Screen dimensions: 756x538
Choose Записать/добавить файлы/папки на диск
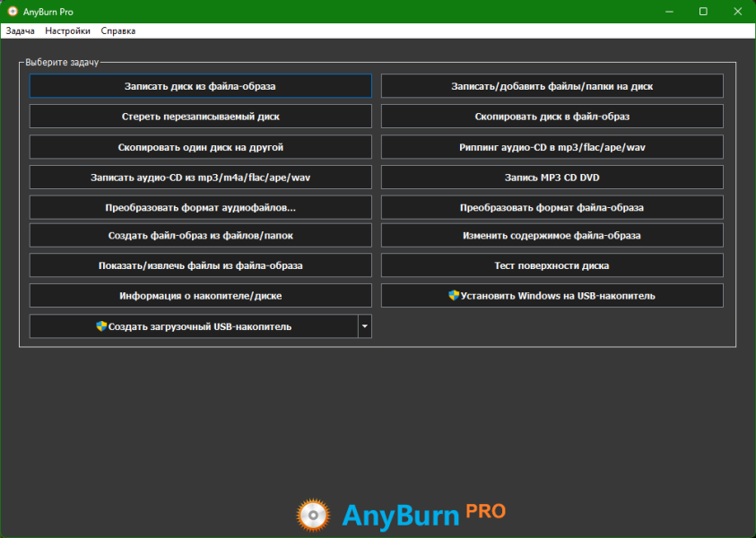point(552,86)
